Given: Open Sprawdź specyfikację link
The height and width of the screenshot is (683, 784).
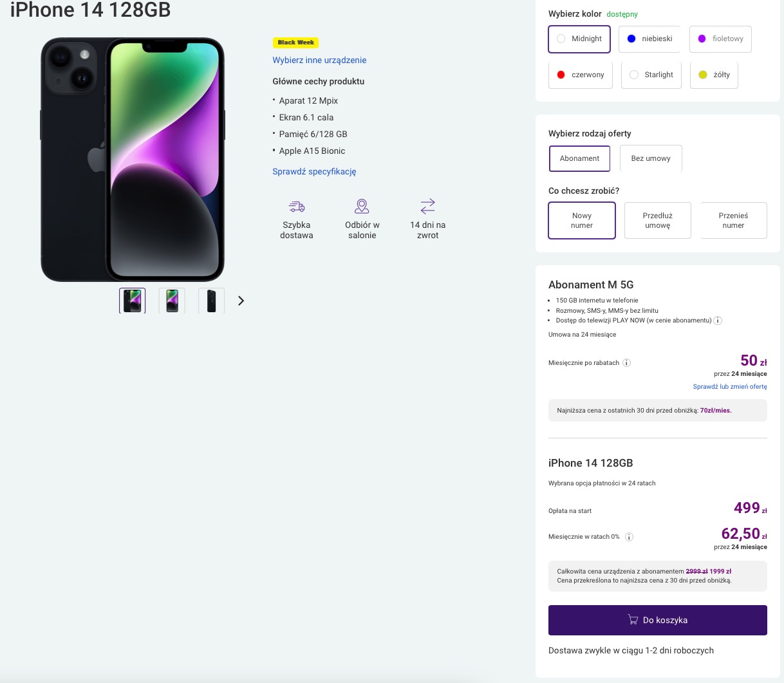Looking at the screenshot, I should [x=314, y=171].
